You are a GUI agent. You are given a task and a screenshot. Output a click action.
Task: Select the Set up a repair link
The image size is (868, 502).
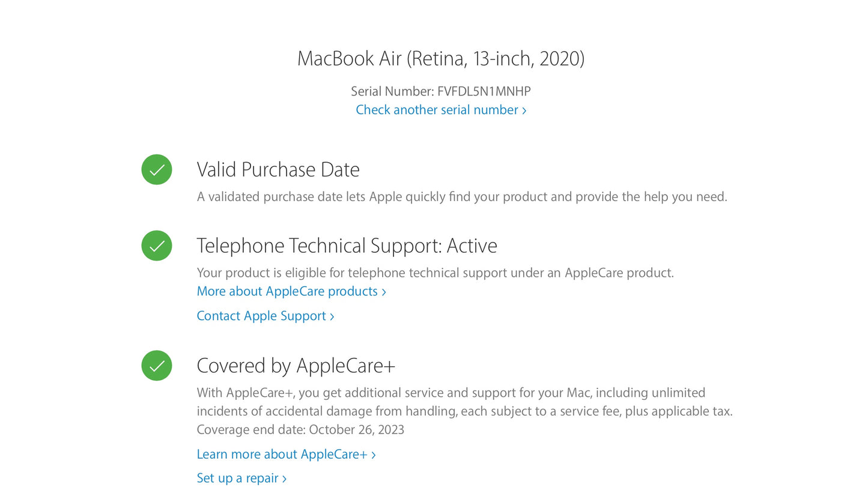tap(238, 478)
